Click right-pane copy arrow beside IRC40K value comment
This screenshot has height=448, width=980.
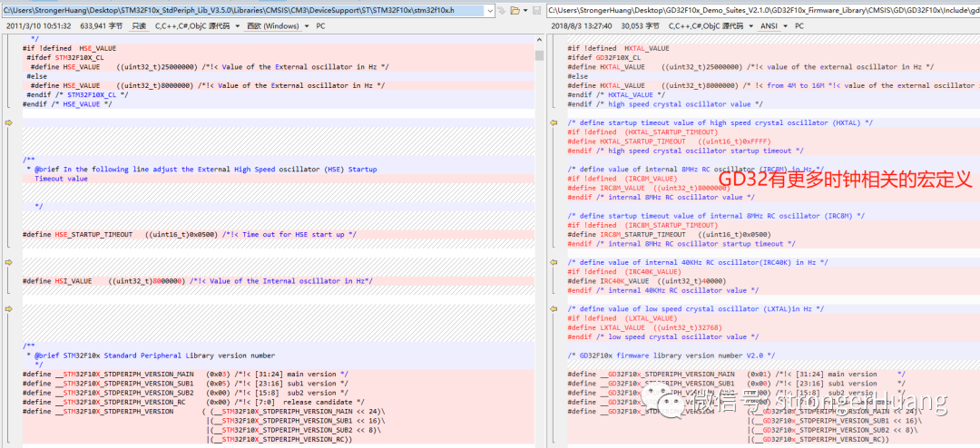click(x=554, y=262)
